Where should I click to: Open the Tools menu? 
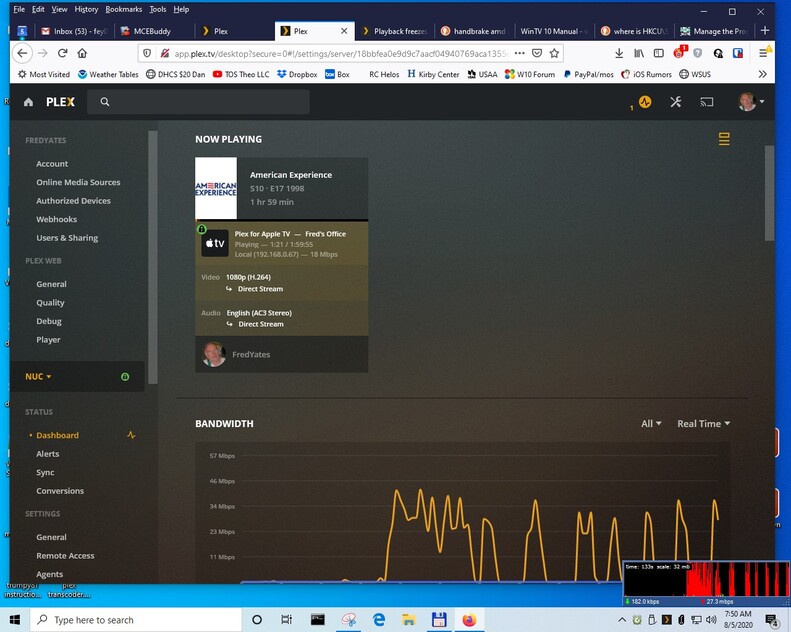tap(157, 9)
